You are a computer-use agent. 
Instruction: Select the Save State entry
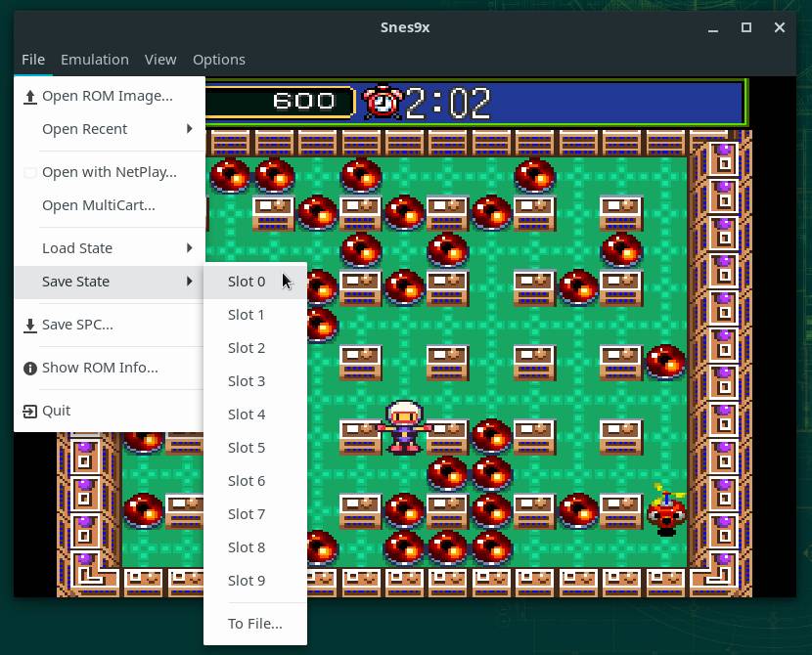(110, 282)
